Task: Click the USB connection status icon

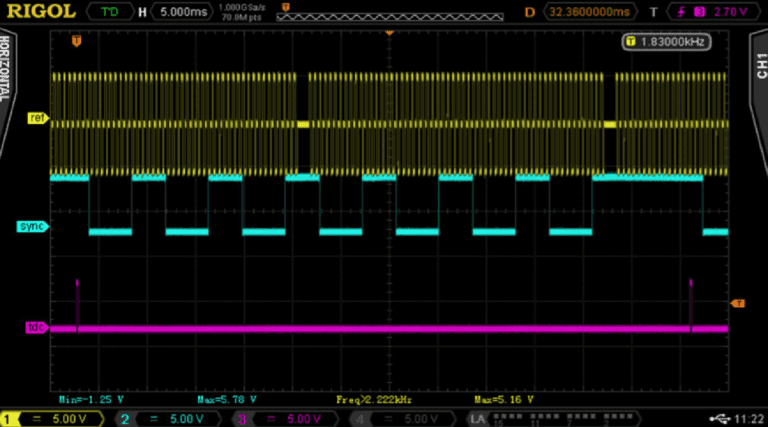Action: click(x=720, y=419)
